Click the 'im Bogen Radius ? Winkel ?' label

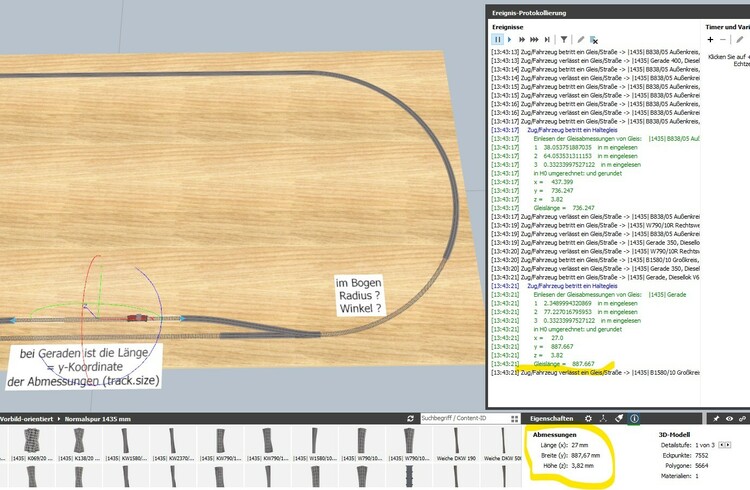(359, 295)
